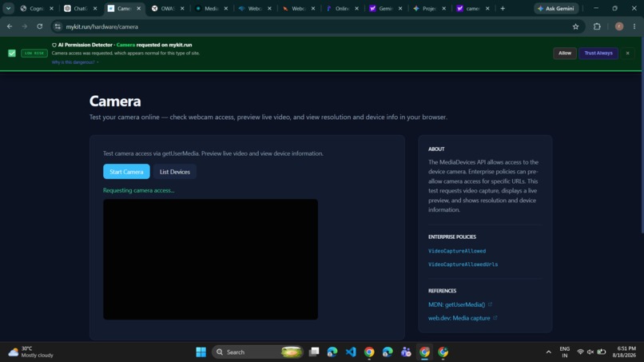The image size is (644, 362).
Task: Click the Camera page heading
Action: 115,101
